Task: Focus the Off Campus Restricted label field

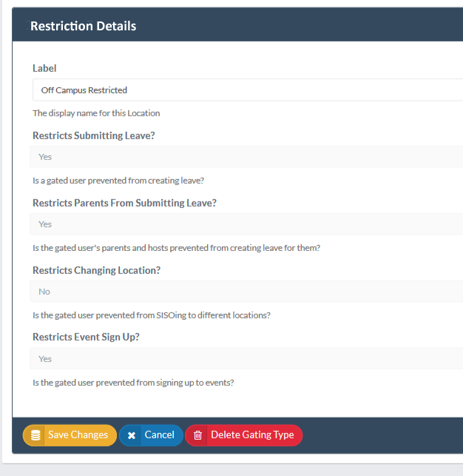Action: tap(248, 90)
